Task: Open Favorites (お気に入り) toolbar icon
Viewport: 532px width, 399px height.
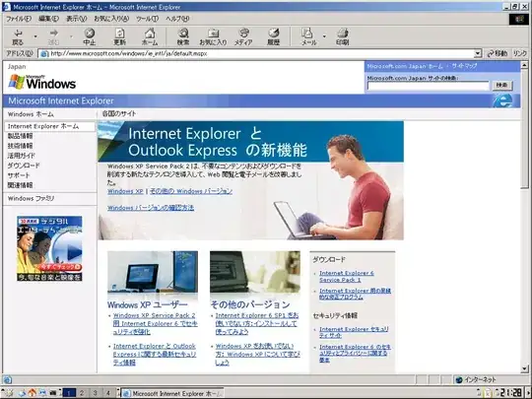Action: pos(213,36)
